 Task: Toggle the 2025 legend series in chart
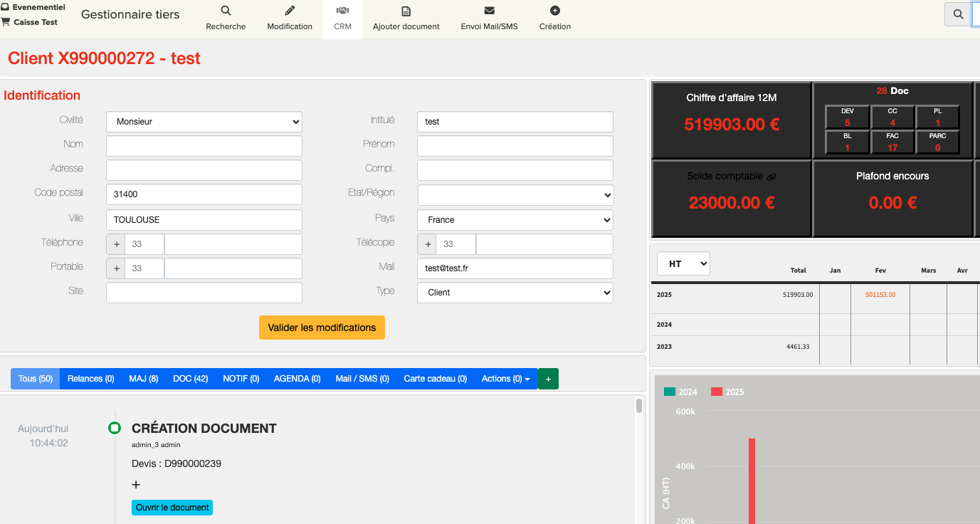pos(727,392)
